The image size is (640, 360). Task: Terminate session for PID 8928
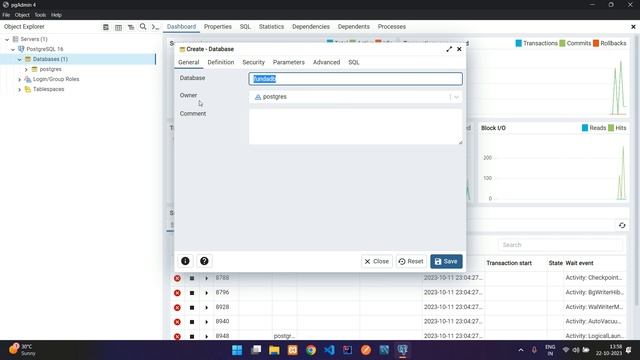tap(177, 307)
